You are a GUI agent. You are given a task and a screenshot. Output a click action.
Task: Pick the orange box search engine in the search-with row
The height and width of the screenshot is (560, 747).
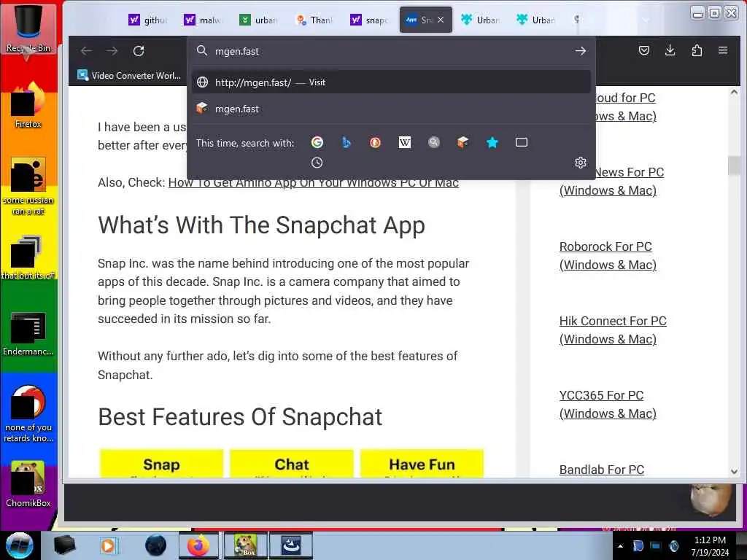462,142
